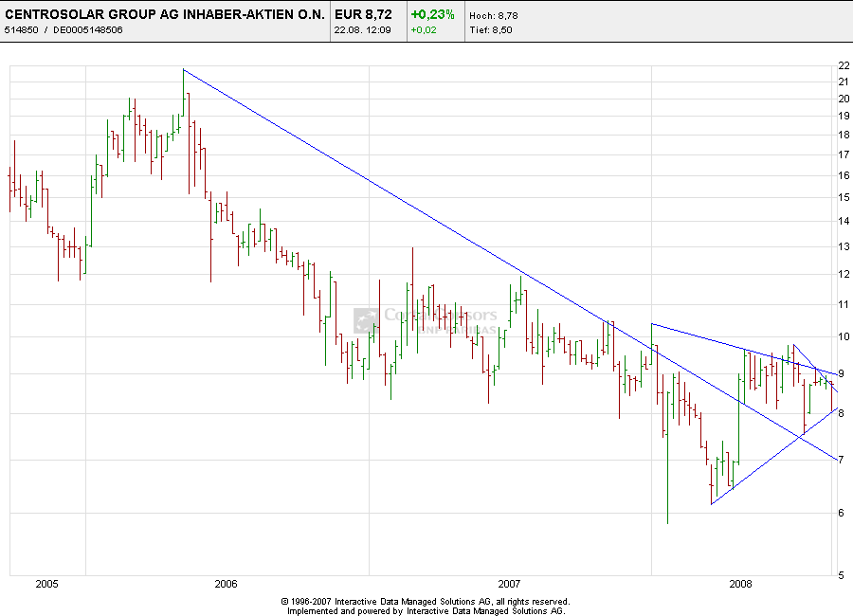The width and height of the screenshot is (853, 616).
Task: Click the timestamp 22.08. 12:09
Action: 362,30
